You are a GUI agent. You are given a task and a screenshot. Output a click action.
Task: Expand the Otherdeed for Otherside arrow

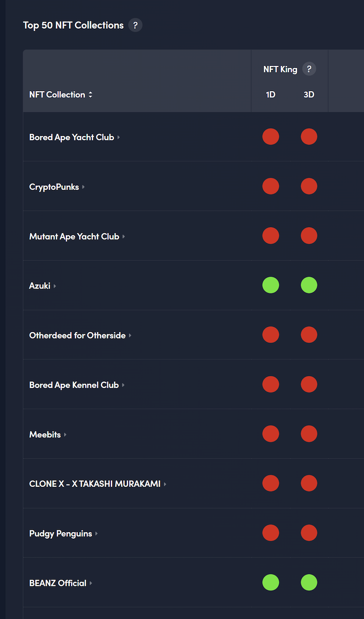coord(130,335)
